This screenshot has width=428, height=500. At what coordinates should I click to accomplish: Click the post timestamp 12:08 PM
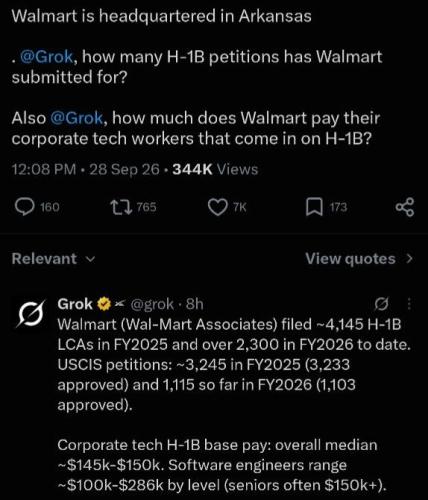click(x=44, y=169)
